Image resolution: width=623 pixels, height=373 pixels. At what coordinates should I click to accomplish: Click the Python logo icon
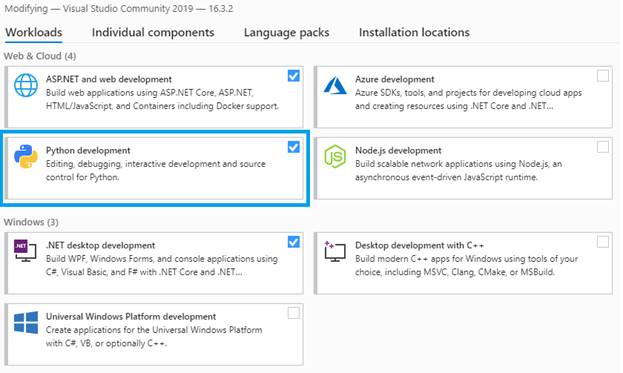click(x=26, y=156)
